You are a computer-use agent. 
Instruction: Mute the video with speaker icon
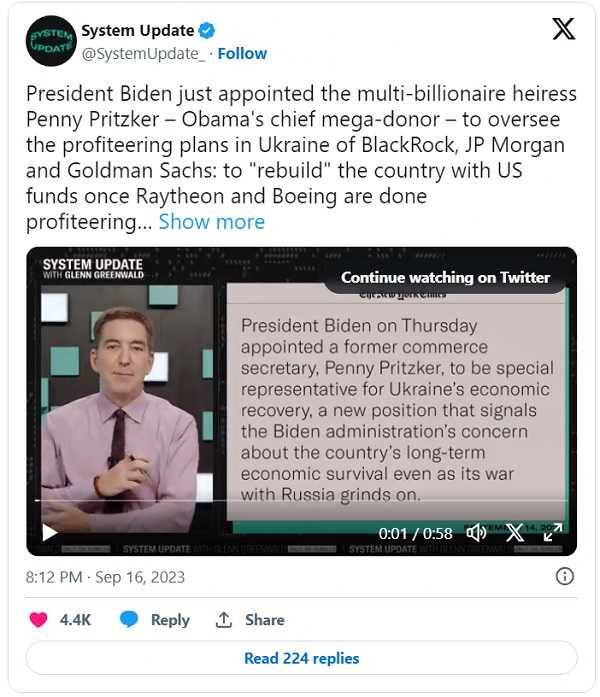pyautogui.click(x=476, y=533)
